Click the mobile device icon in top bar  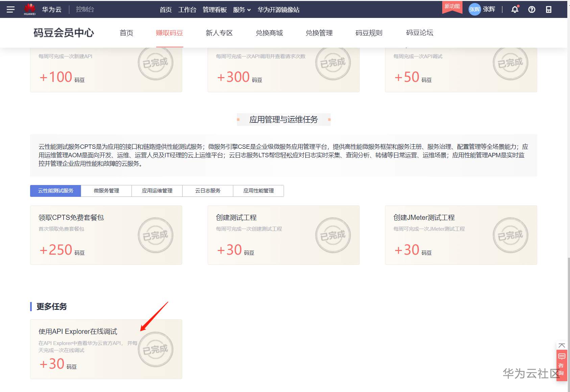point(549,9)
